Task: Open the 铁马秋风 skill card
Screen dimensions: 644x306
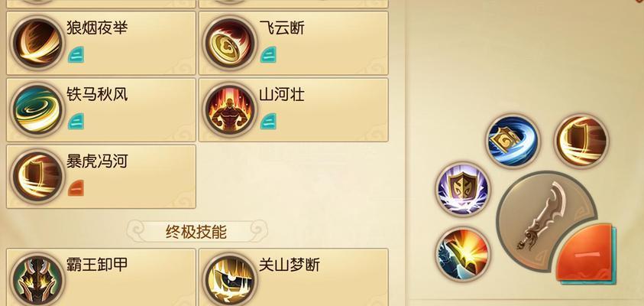Action: tap(101, 110)
